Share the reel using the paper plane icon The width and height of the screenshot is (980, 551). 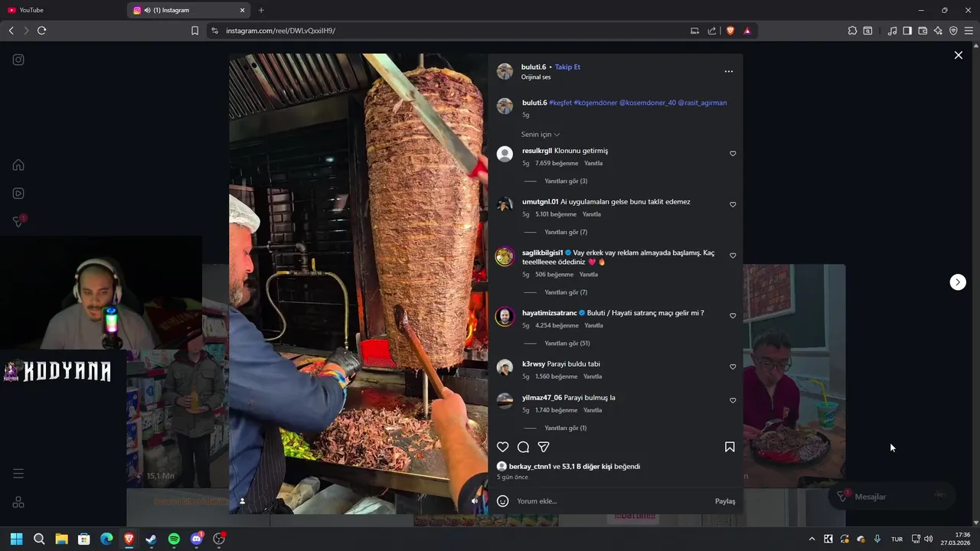[x=544, y=447]
